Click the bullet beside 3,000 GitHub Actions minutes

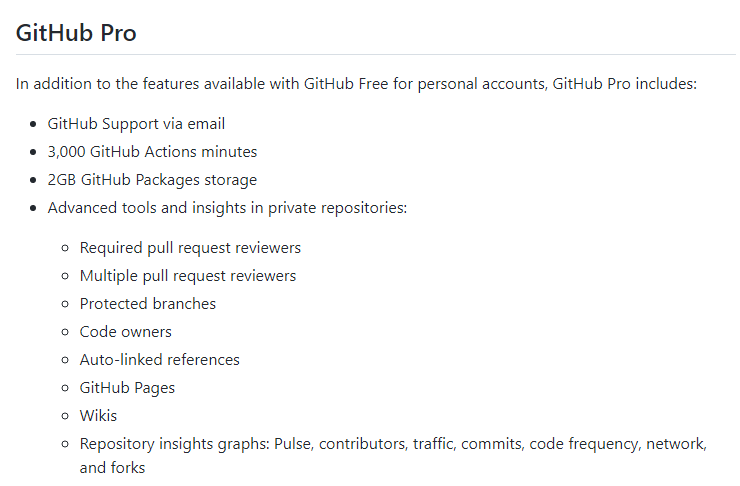pos(33,152)
